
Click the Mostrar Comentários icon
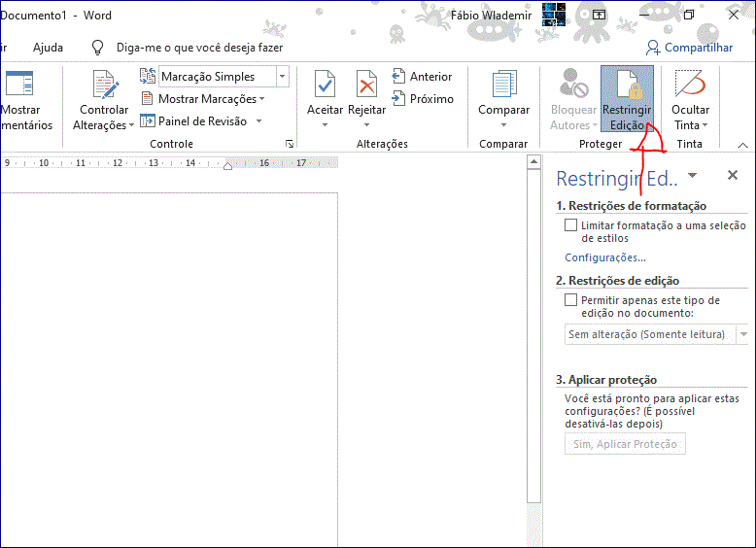[19, 84]
